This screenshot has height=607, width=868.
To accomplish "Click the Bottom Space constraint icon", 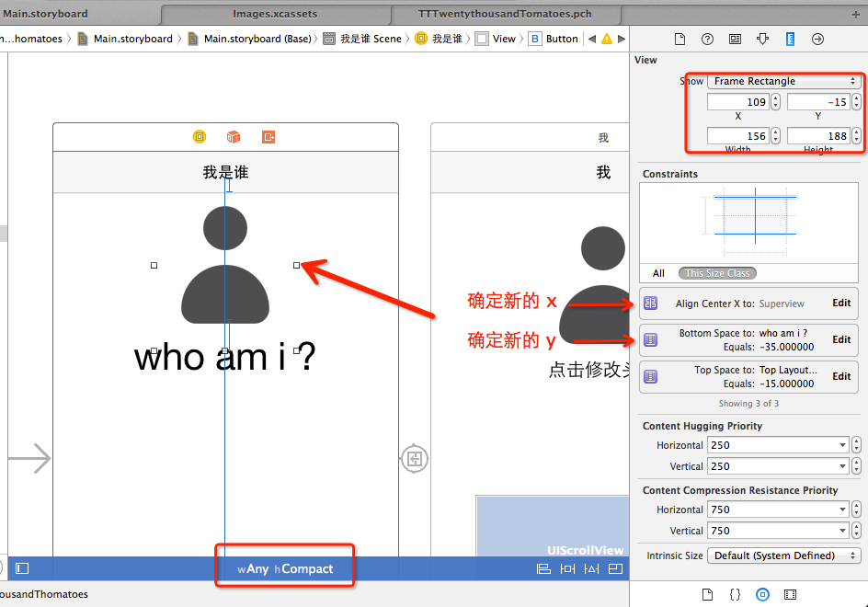I will [x=650, y=339].
